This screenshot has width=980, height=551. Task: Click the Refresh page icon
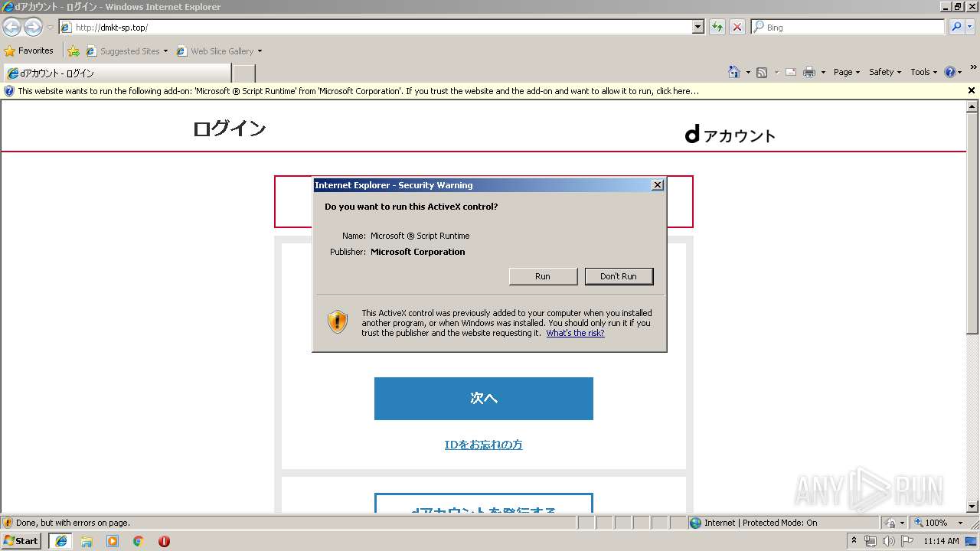click(717, 27)
